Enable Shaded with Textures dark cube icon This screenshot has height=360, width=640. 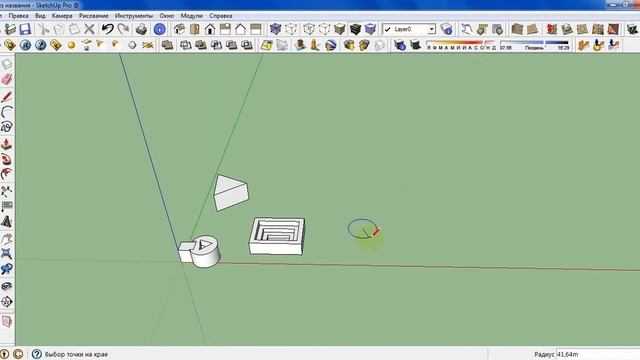click(355, 29)
